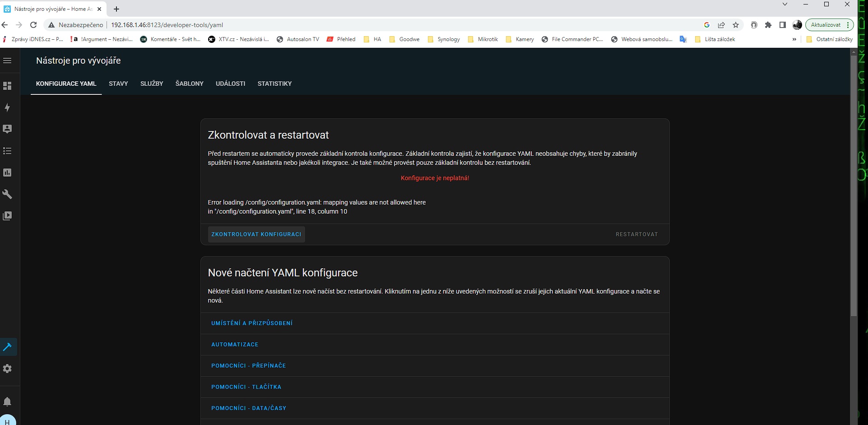Open the Media play-box sidebar icon
The height and width of the screenshot is (425, 868).
tap(7, 216)
